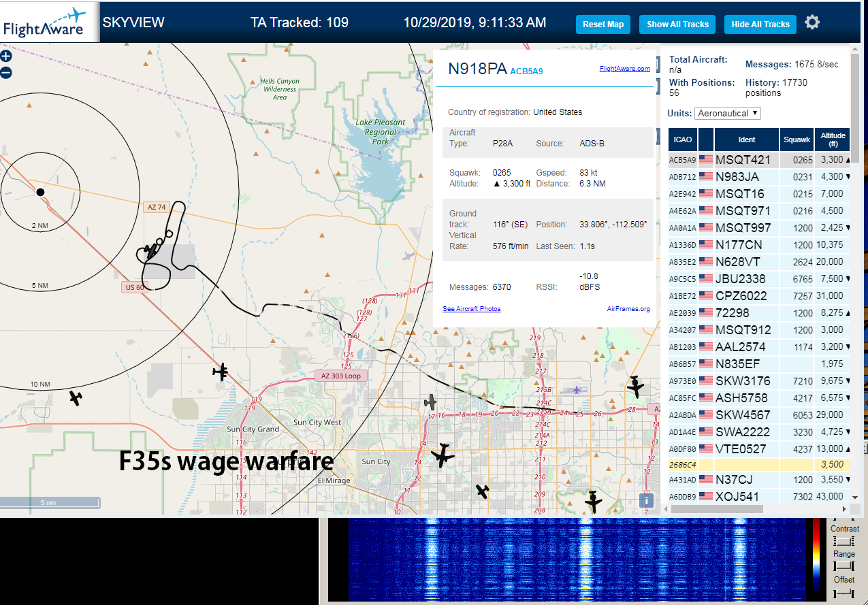Adjust the Contrast slider in spectrum window
The image size is (868, 605).
coord(843,541)
